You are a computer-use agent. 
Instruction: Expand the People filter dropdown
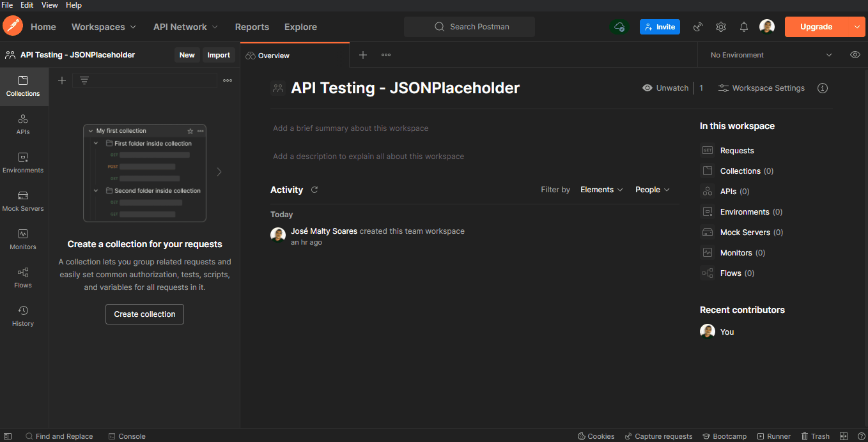pos(652,190)
